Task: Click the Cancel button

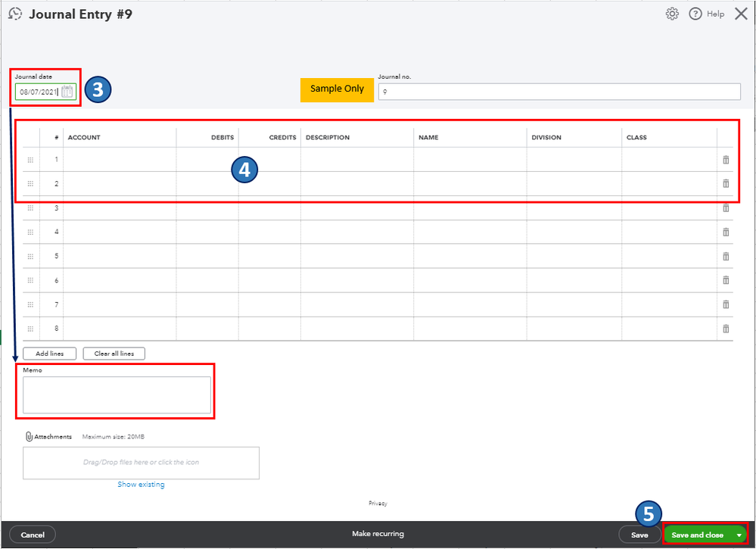Action: (33, 535)
